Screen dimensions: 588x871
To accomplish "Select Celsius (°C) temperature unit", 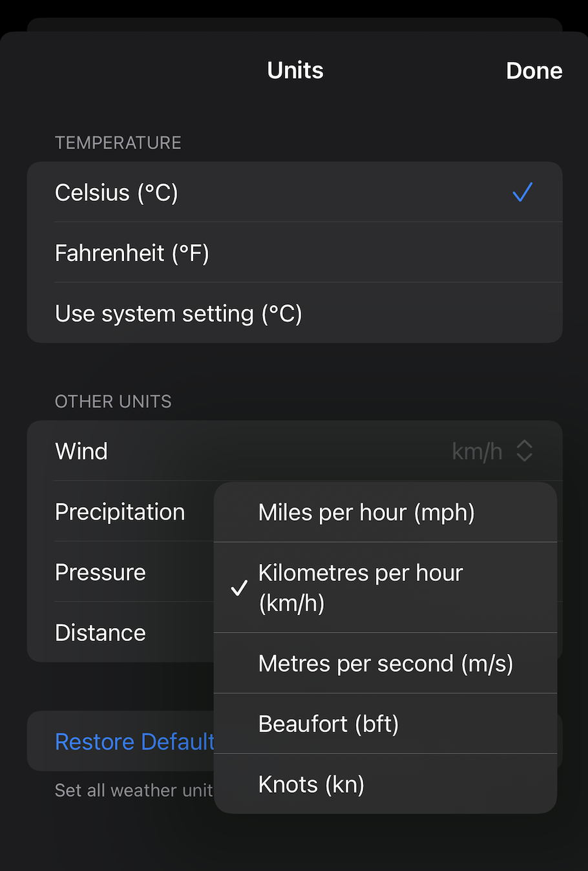I will tap(116, 193).
